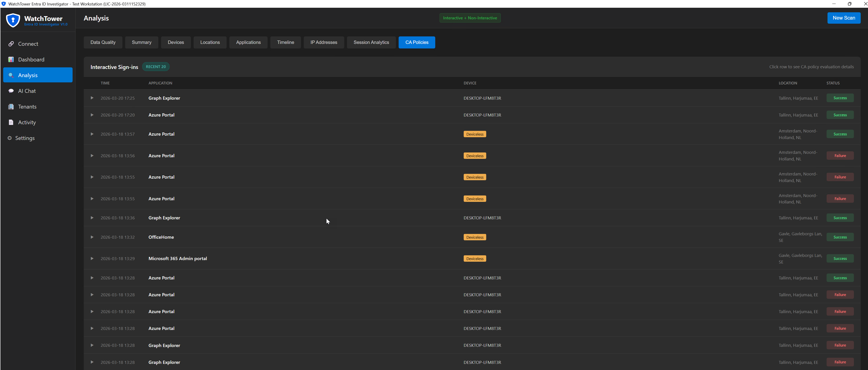Click the CA Policies tab button
The width and height of the screenshot is (868, 370).
point(417,42)
